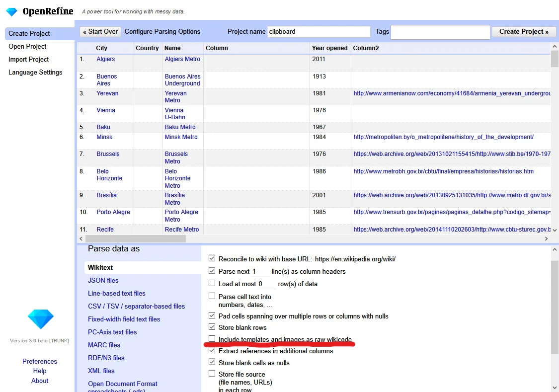This screenshot has width=559, height=392.
Task: Enable Parse cell text into numbers, dates checkbox
Action: 212,296
